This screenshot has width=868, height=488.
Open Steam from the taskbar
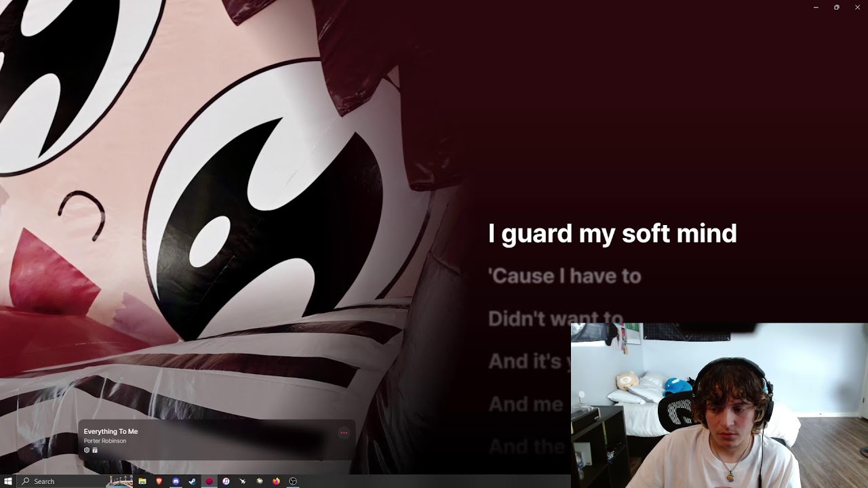tap(193, 481)
